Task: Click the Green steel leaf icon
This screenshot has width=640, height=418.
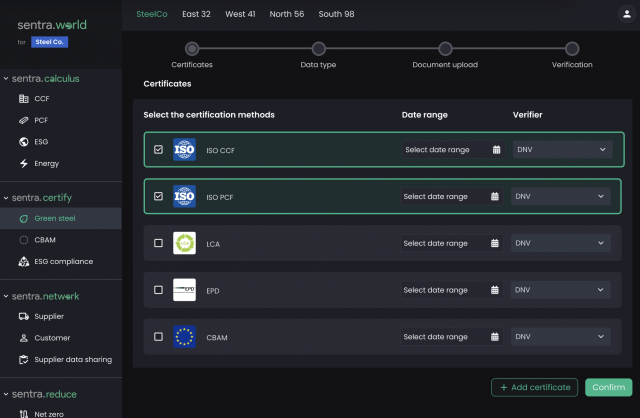Action: [x=24, y=219]
